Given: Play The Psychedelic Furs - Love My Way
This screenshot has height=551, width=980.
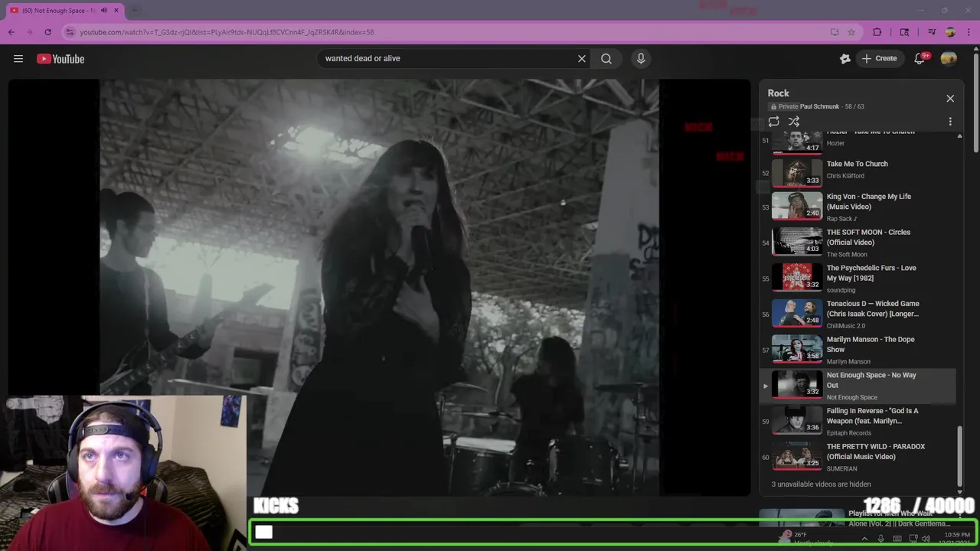Looking at the screenshot, I should [x=857, y=279].
